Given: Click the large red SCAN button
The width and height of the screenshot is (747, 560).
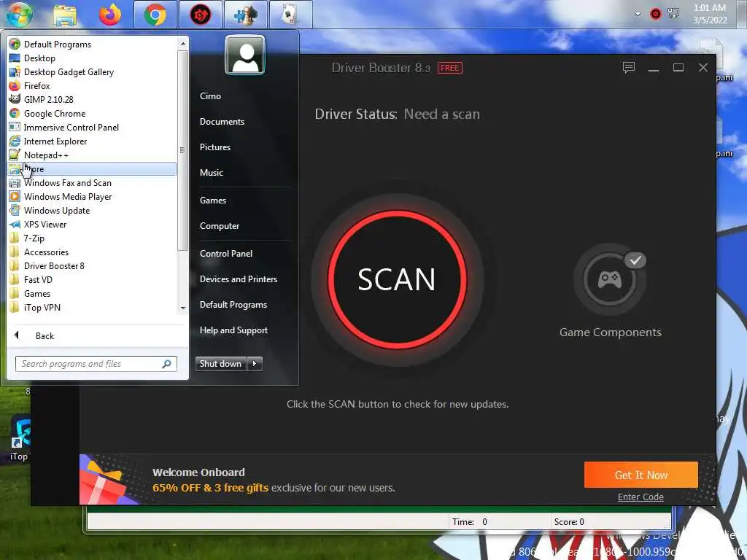Looking at the screenshot, I should 397,279.
